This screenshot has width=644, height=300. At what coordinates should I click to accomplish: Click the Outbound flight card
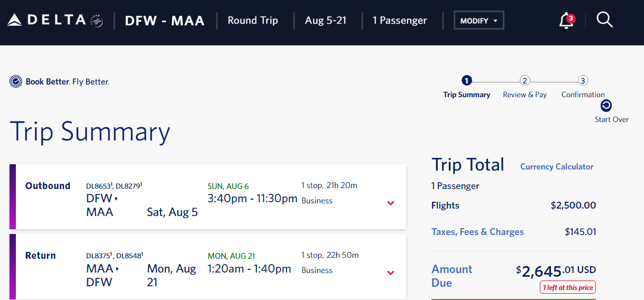point(208,196)
